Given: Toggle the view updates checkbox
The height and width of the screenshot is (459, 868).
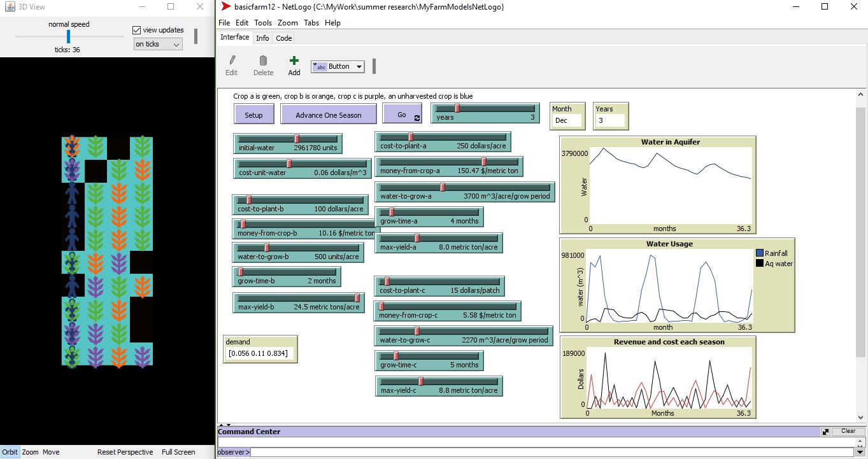Looking at the screenshot, I should [136, 30].
